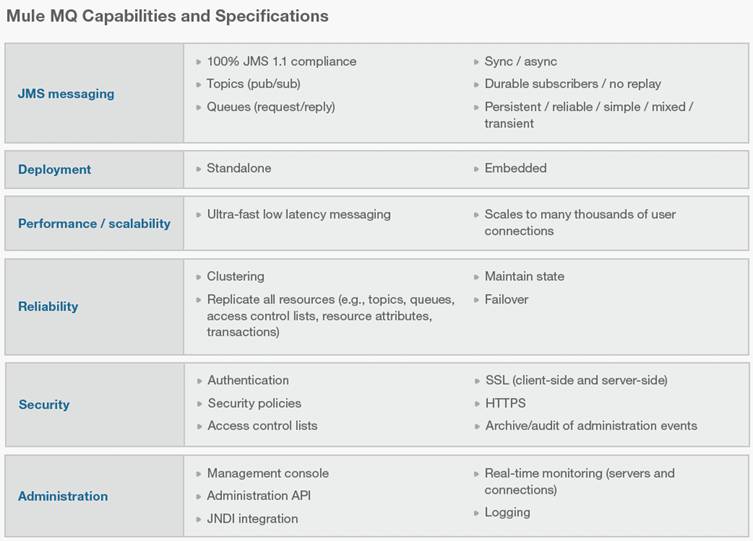This screenshot has height=541, width=753.
Task: Click "Ultra-fast low latency messaging" item
Action: pos(299,214)
